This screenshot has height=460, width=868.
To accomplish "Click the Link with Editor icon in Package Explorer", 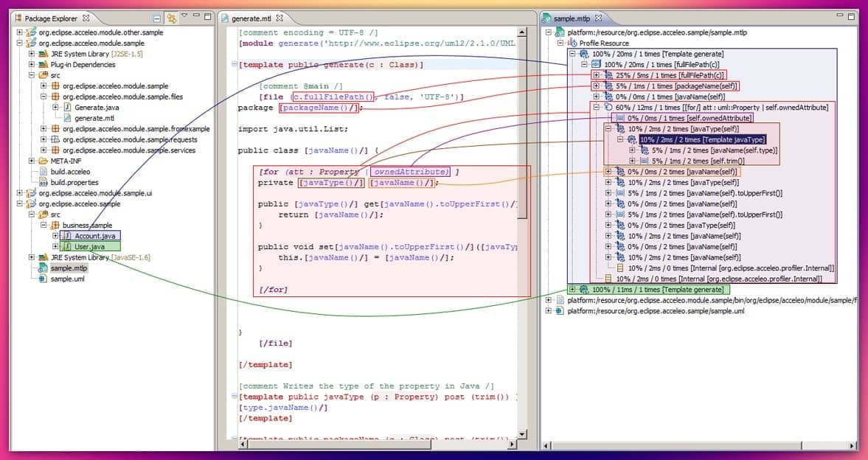I will (x=170, y=16).
